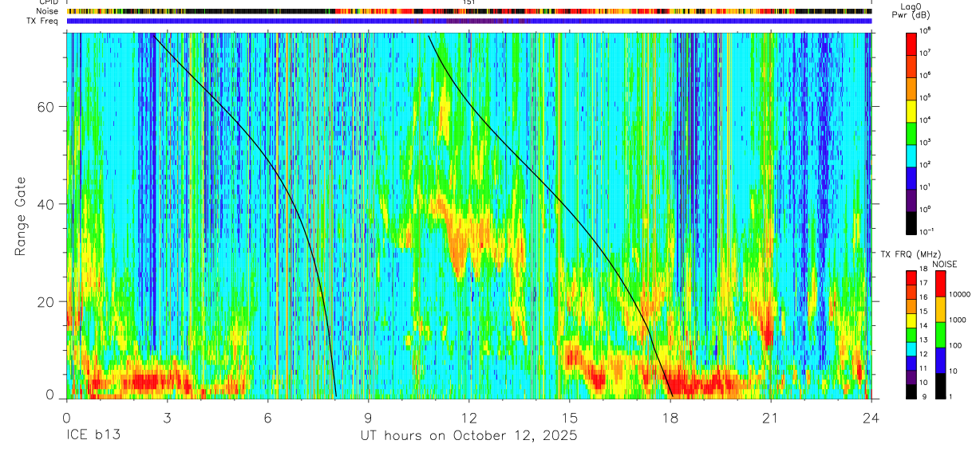Click the 'UT hours on October 12, 2025' axis title
The width and height of the screenshot is (980, 452).
(x=469, y=436)
